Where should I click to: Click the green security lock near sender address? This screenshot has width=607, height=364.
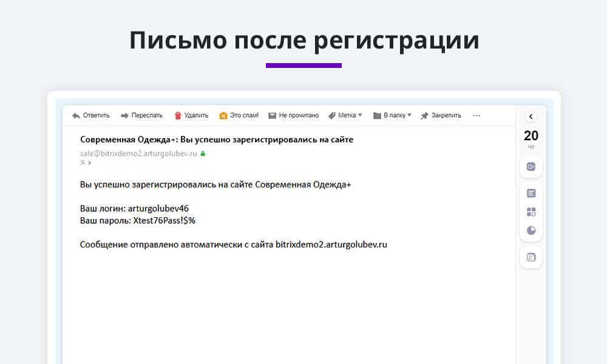(x=203, y=153)
